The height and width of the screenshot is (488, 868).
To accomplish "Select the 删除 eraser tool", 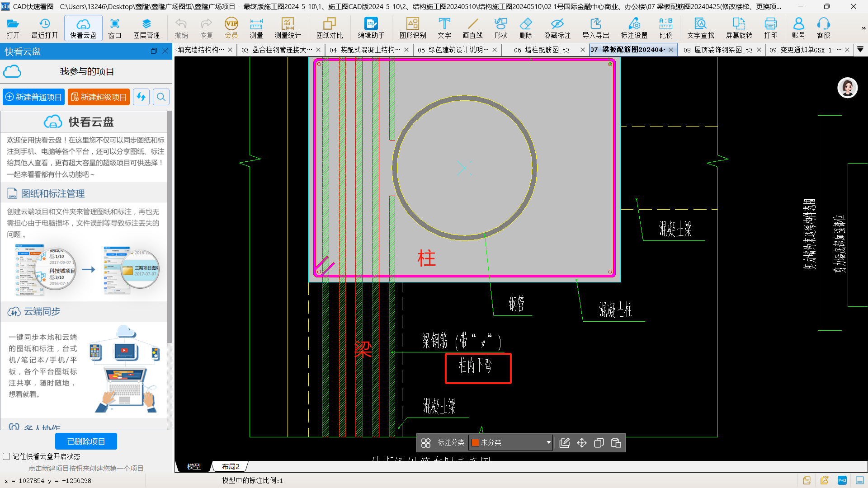I will click(x=526, y=28).
